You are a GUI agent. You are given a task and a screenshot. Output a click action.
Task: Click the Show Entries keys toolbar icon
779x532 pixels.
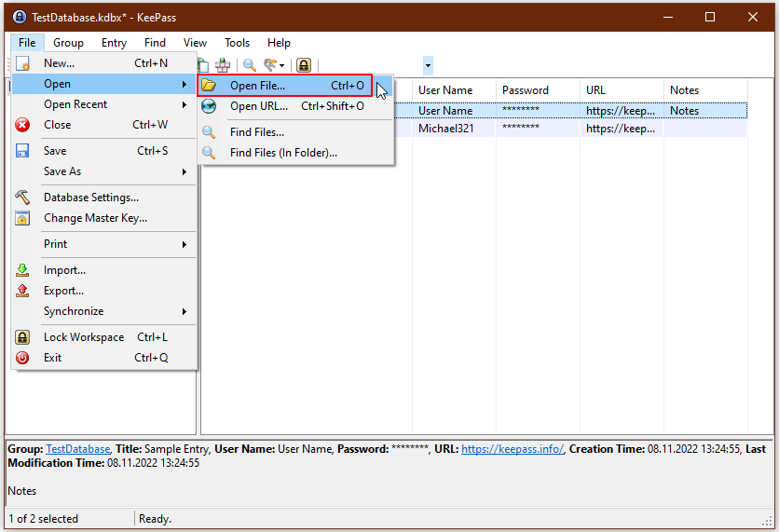270,65
